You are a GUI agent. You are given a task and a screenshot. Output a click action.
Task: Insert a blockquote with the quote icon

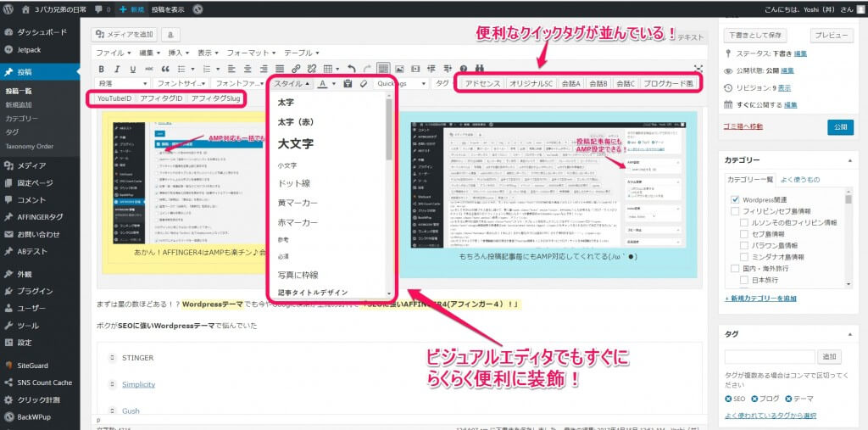(x=165, y=70)
